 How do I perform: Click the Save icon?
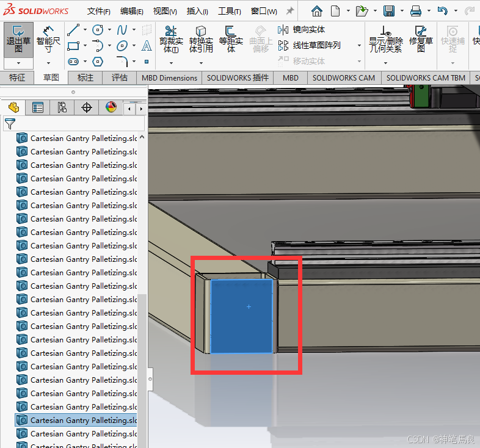point(389,12)
